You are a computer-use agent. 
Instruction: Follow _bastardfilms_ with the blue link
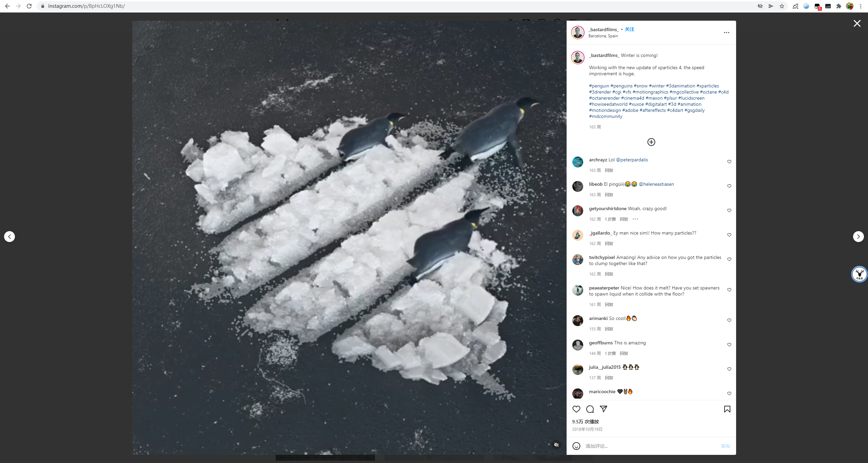(x=630, y=29)
